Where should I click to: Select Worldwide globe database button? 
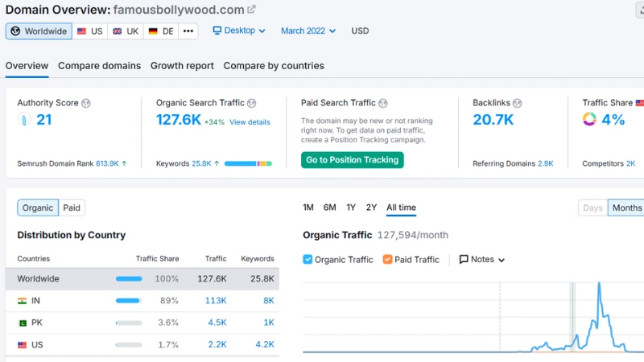pyautogui.click(x=39, y=31)
